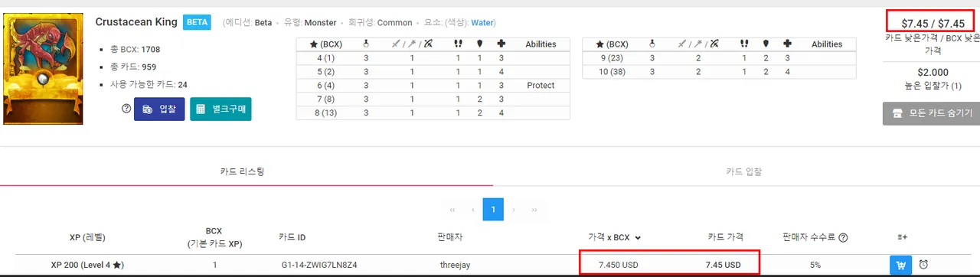Click the alarm clock icon on listing row

click(923, 265)
